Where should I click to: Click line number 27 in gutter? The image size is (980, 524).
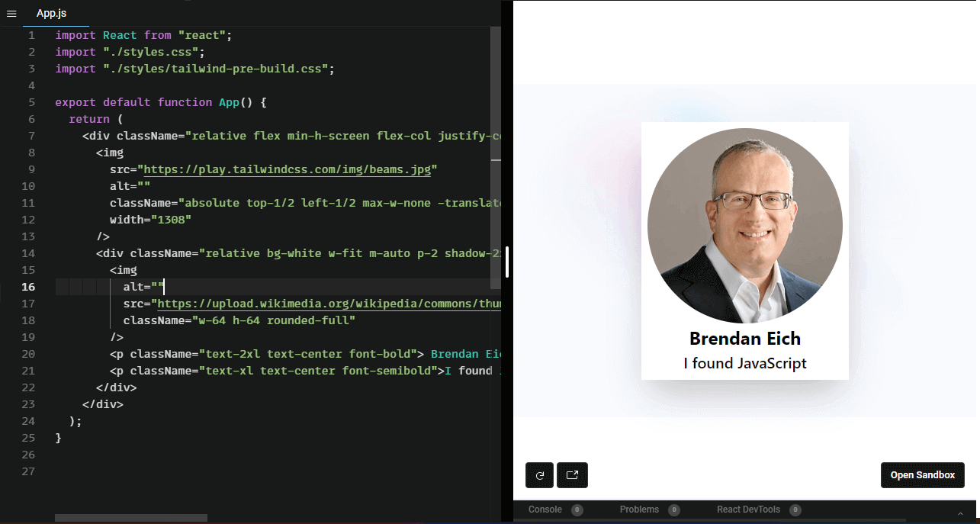point(28,471)
